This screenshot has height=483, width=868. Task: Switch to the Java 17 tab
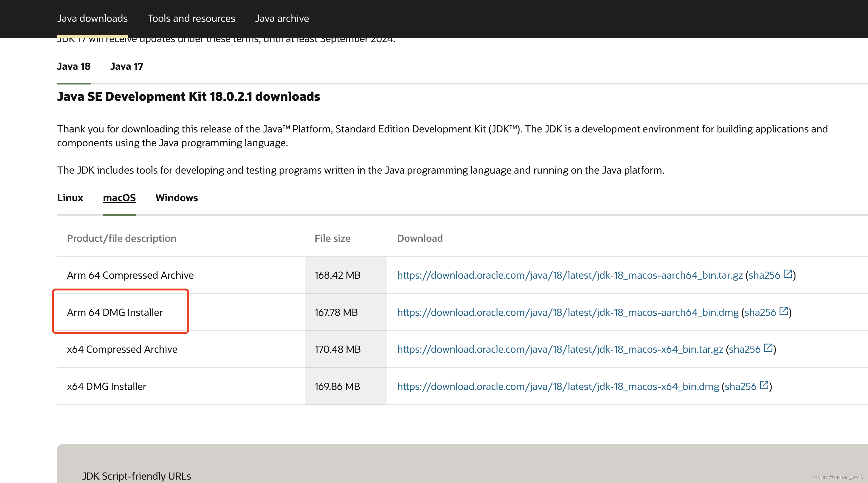pos(126,66)
